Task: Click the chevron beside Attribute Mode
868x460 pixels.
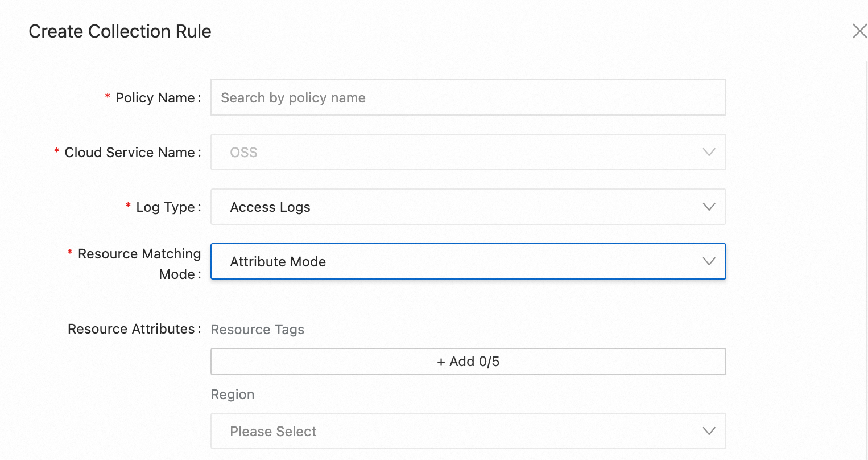Action: [x=709, y=261]
